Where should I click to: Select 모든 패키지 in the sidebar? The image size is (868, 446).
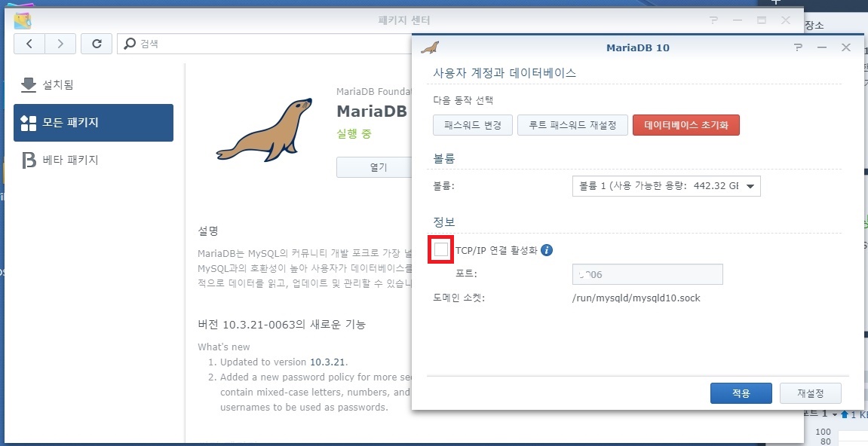pyautogui.click(x=93, y=122)
